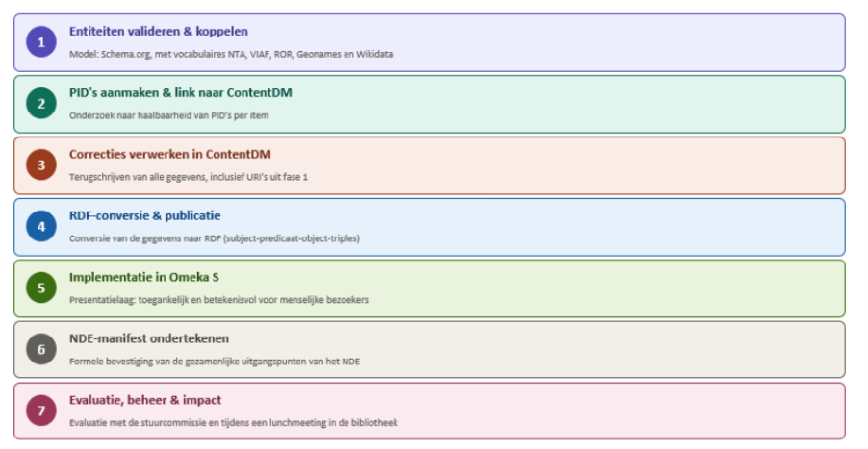Click the teal number 2 circle
The width and height of the screenshot is (868, 449).
pos(41,104)
